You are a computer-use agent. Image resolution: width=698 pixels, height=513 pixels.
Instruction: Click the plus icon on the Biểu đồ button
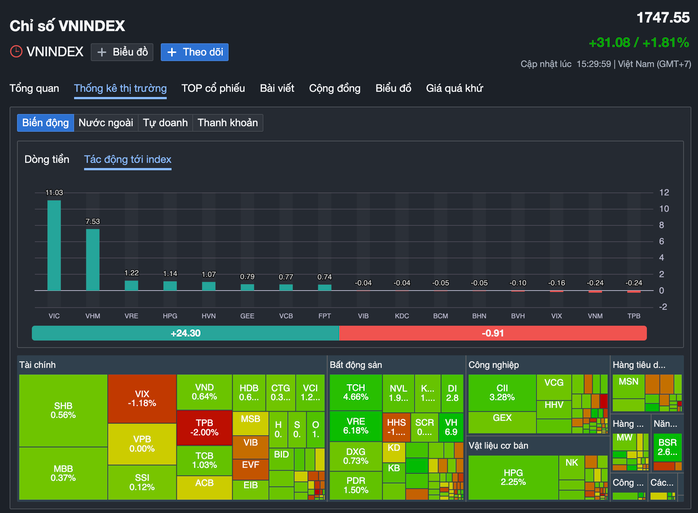(x=103, y=52)
